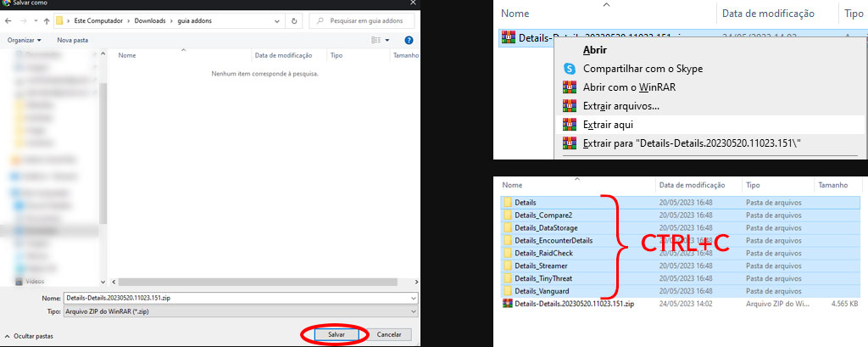Click Nome column header in top-right window
This screenshot has height=347, width=868.
tap(515, 14)
